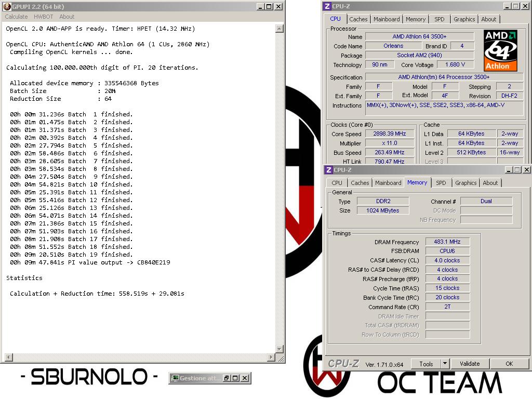Switch to Memory tab in top CPU-Z window

pos(416,19)
